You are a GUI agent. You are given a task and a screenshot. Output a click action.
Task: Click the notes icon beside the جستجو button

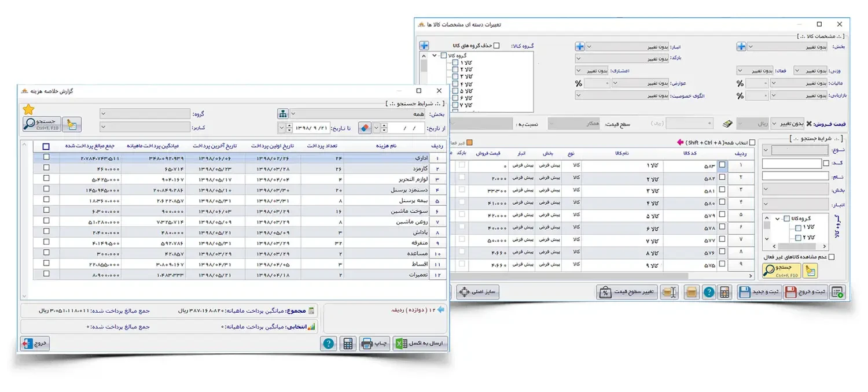(x=73, y=125)
